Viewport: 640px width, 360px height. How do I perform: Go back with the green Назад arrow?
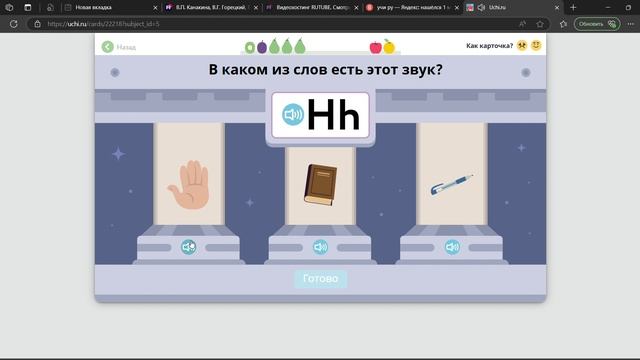108,47
